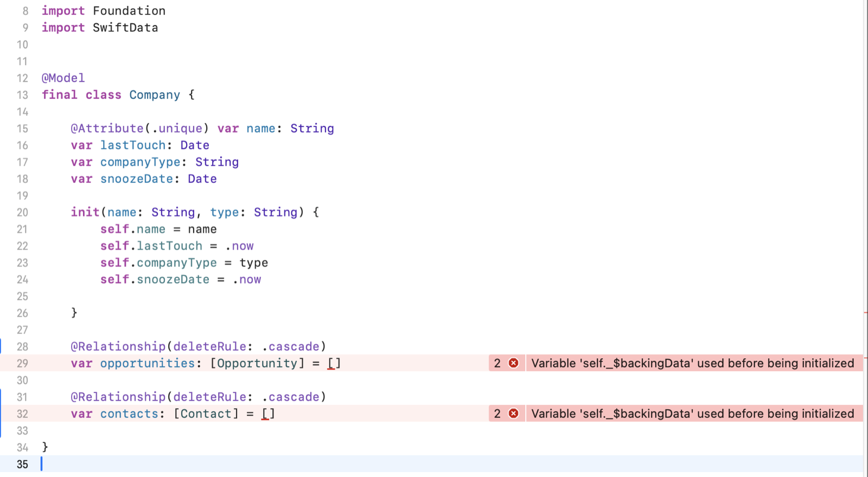Click the 'snoozeDate' property declaration

pyautogui.click(x=144, y=179)
